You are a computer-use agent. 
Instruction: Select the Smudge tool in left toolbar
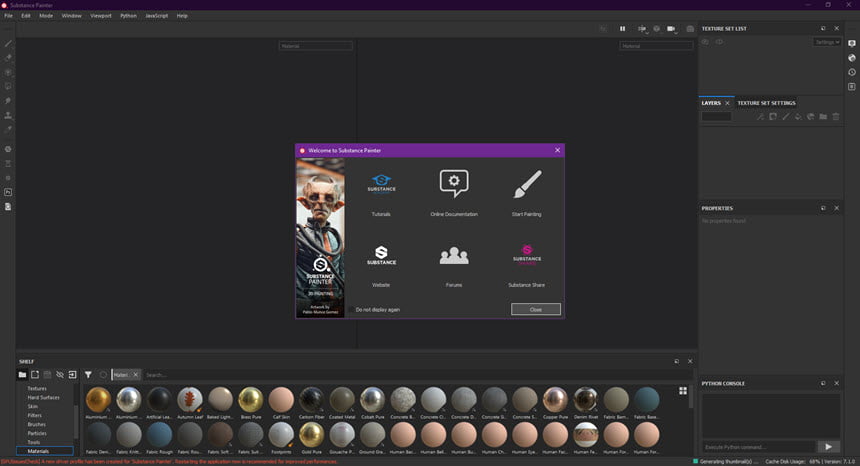(8, 101)
